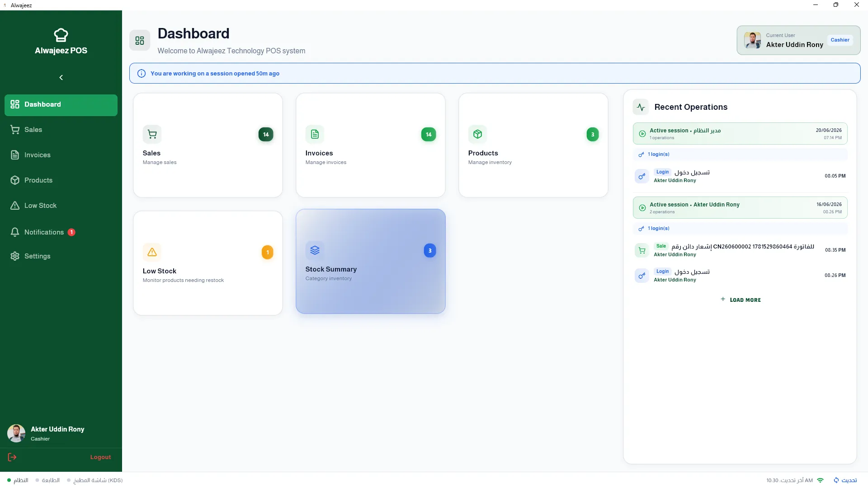The image size is (868, 488).
Task: Open Low Stock in the sidebar
Action: coord(61,206)
